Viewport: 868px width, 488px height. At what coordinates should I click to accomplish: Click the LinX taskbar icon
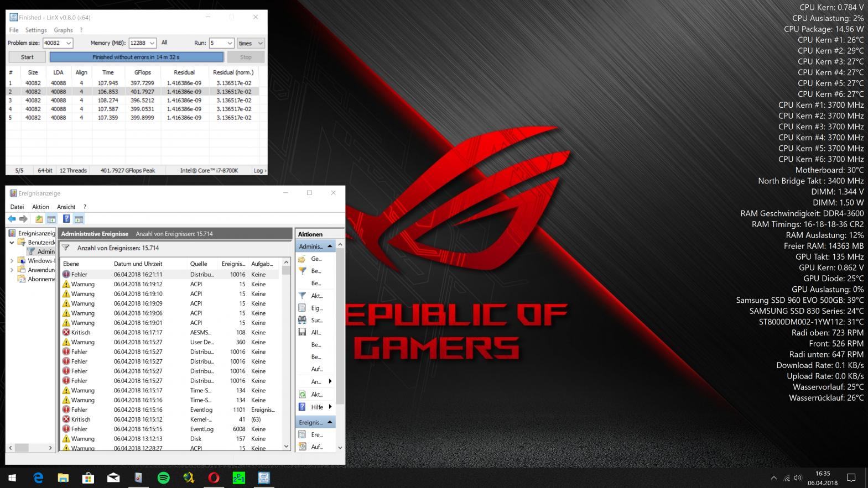264,477
